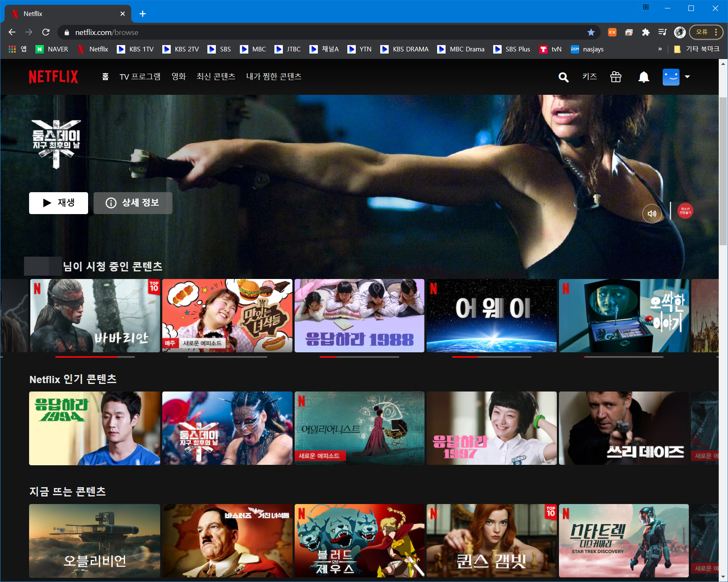Open the TV 프로그램 menu
The image size is (728, 582).
tap(140, 77)
